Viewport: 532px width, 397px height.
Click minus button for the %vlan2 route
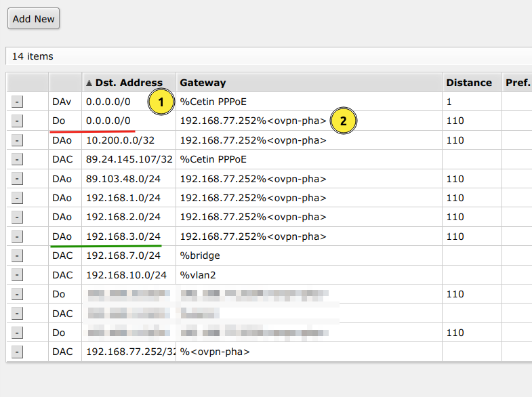click(17, 275)
